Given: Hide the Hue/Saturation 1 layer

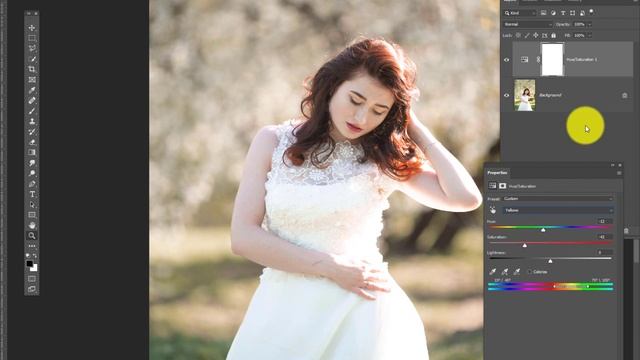Looking at the screenshot, I should pos(507,60).
